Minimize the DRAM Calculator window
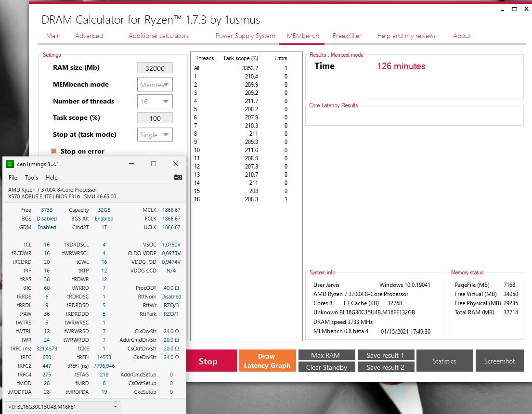Viewport: 532px width, 414px height. [x=502, y=10]
